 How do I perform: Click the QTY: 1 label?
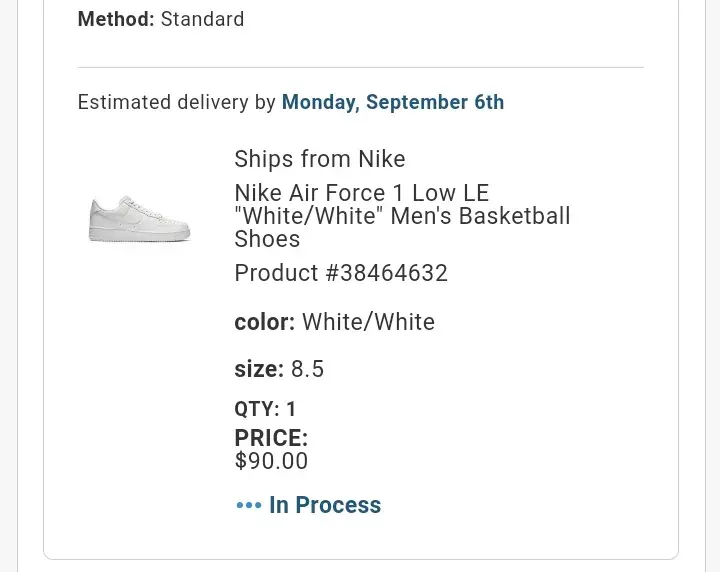click(x=265, y=409)
